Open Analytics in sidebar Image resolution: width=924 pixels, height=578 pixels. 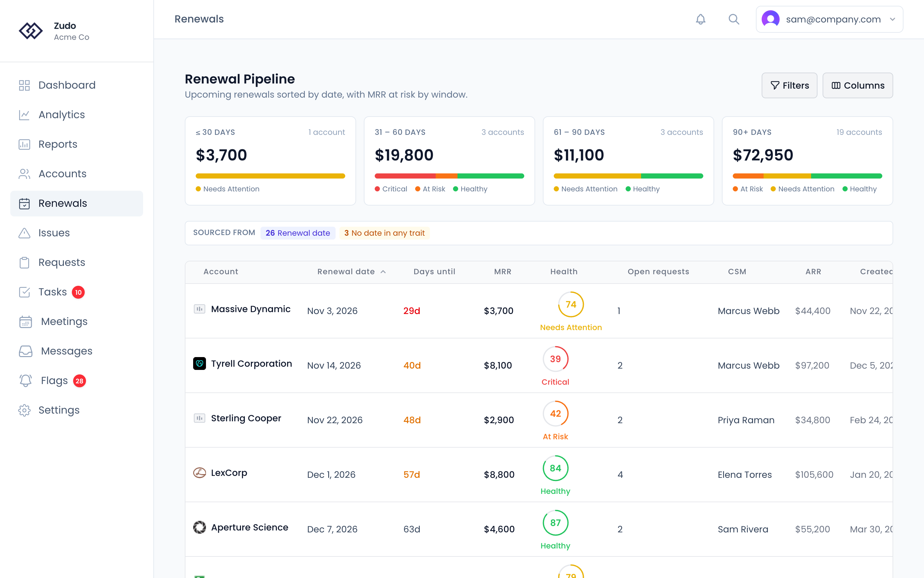[x=77, y=115]
